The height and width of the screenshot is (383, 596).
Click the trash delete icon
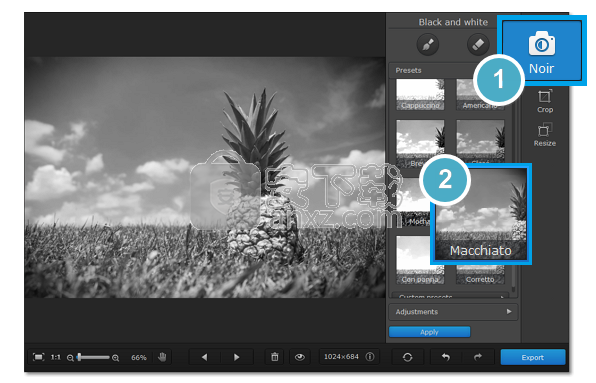click(274, 357)
